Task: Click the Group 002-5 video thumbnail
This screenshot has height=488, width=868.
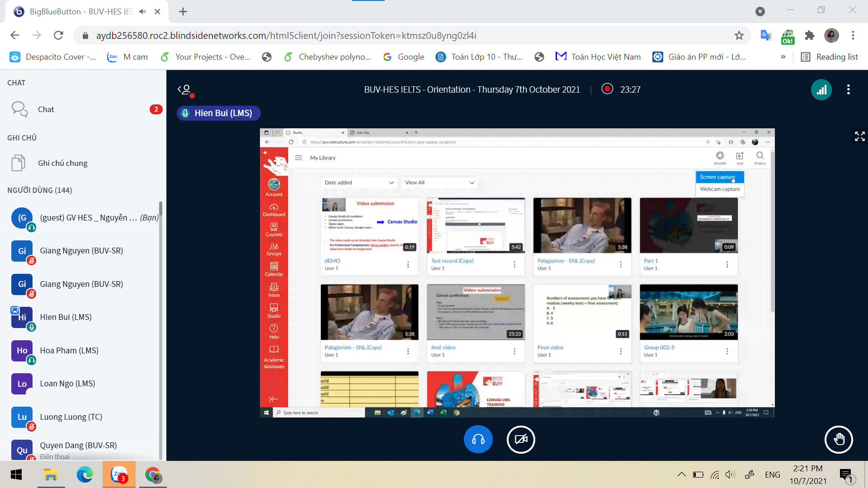Action: 689,312
